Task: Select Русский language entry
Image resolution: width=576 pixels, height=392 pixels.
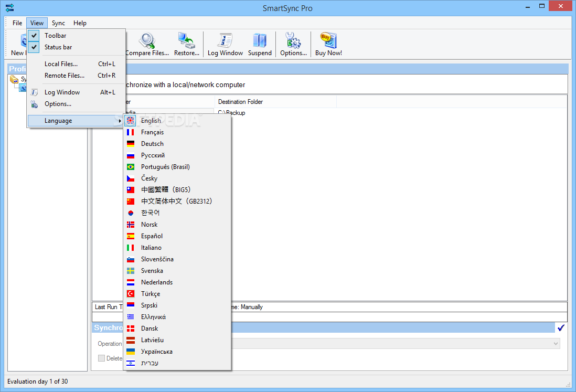Action: coord(177,155)
